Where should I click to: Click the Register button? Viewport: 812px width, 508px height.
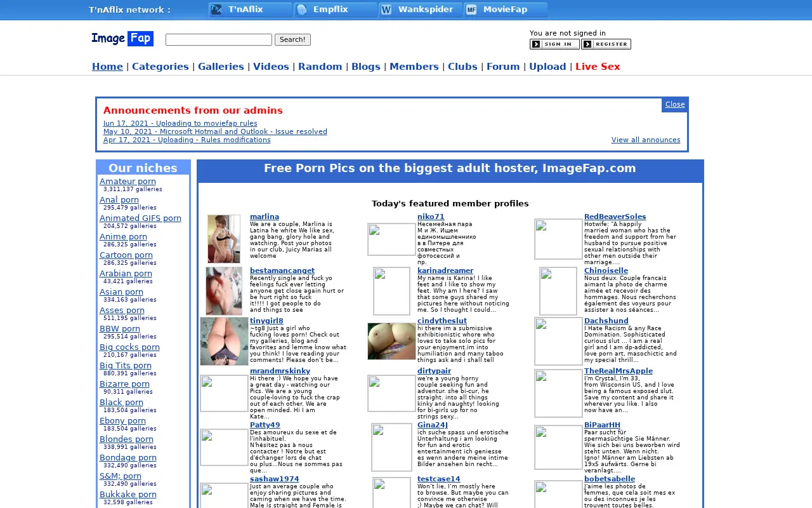(606, 44)
